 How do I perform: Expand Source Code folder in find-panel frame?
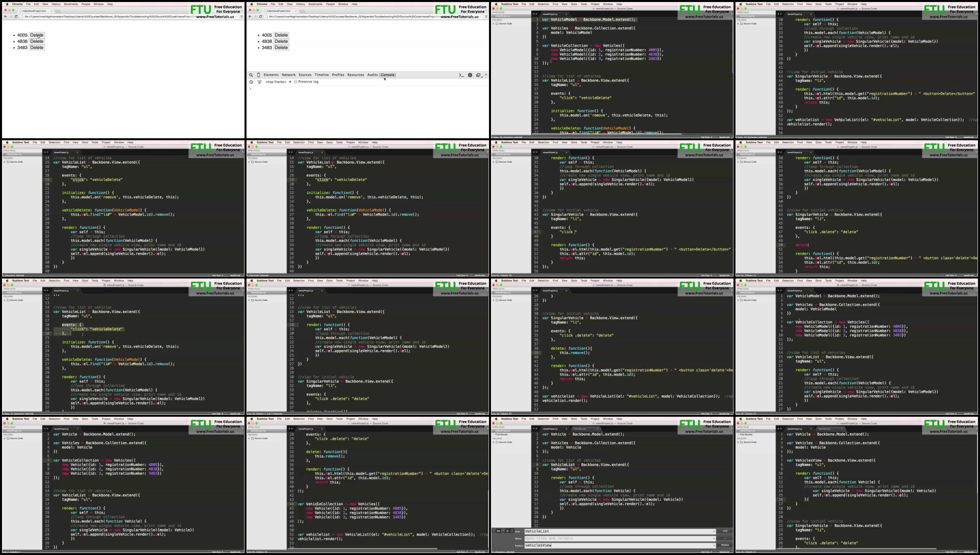coord(493,442)
